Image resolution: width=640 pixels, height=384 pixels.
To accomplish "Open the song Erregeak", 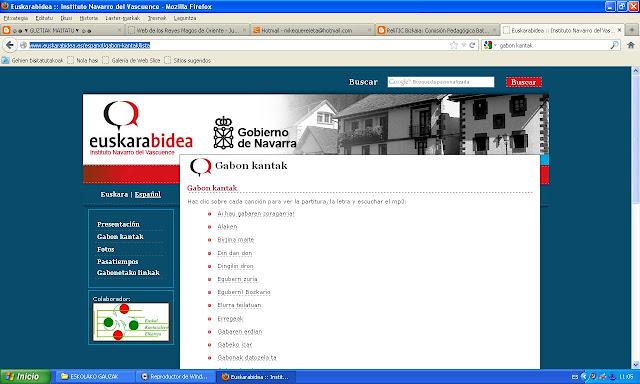I will pos(230,319).
